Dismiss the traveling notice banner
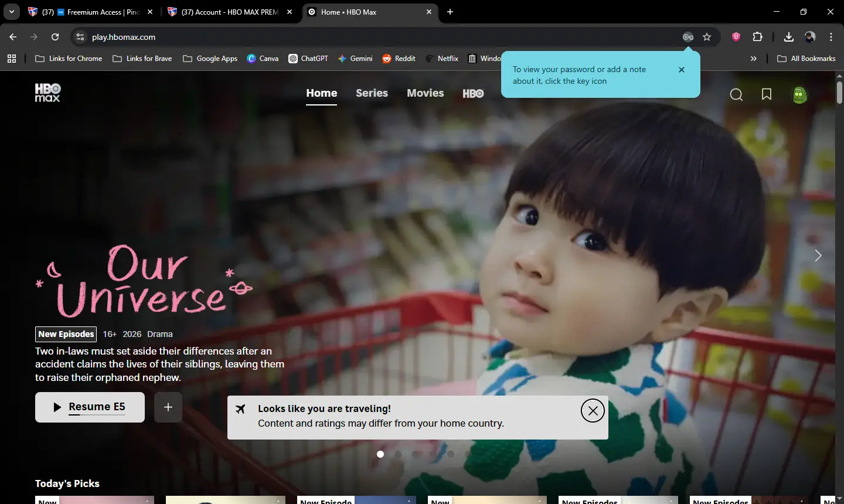Image resolution: width=844 pixels, height=504 pixels. coord(593,411)
